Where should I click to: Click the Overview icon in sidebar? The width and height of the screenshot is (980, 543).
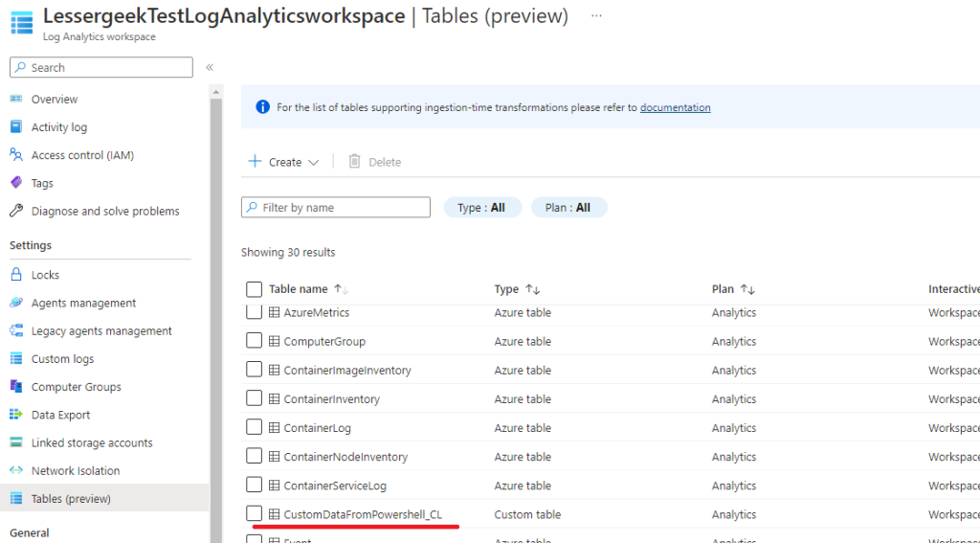pyautogui.click(x=15, y=100)
